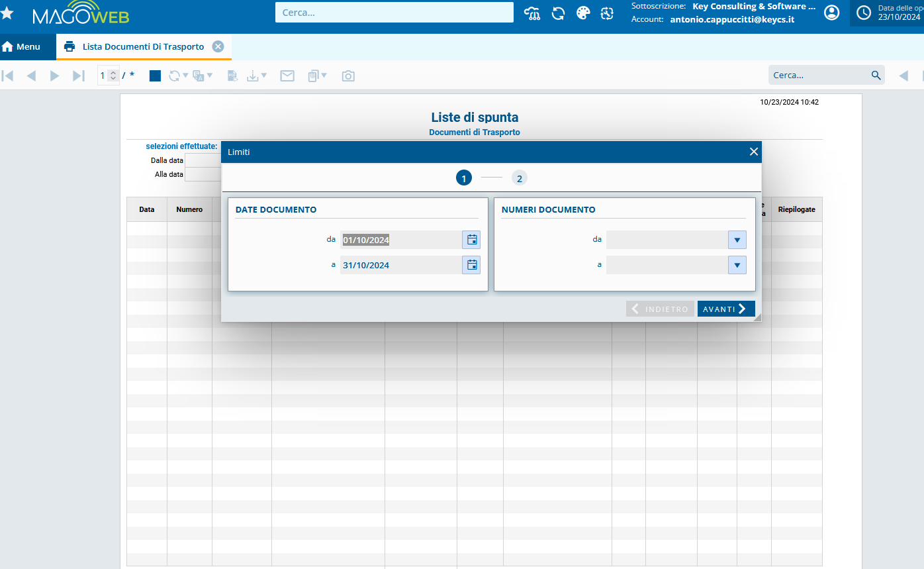Open the color palette theme icon
This screenshot has width=924, height=569.
[582, 13]
